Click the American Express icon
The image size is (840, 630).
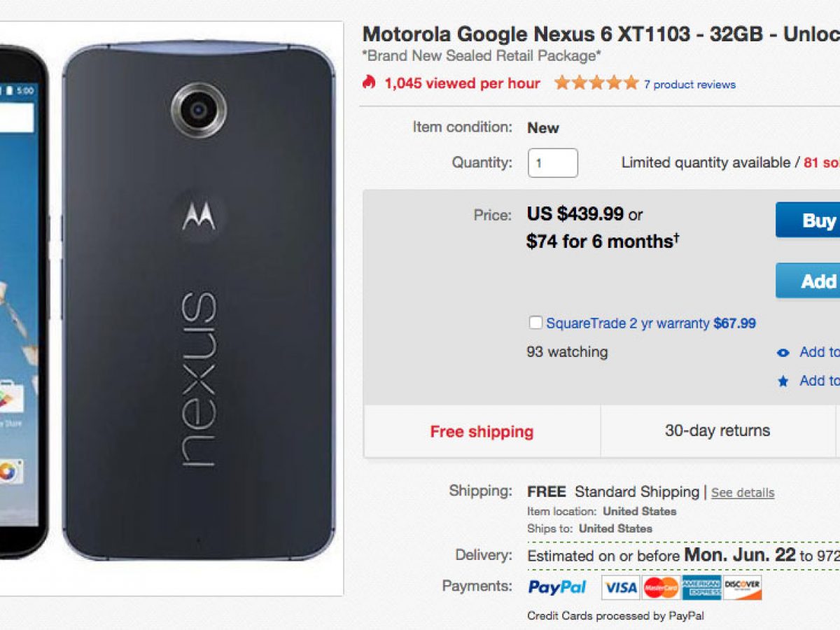coord(701,588)
